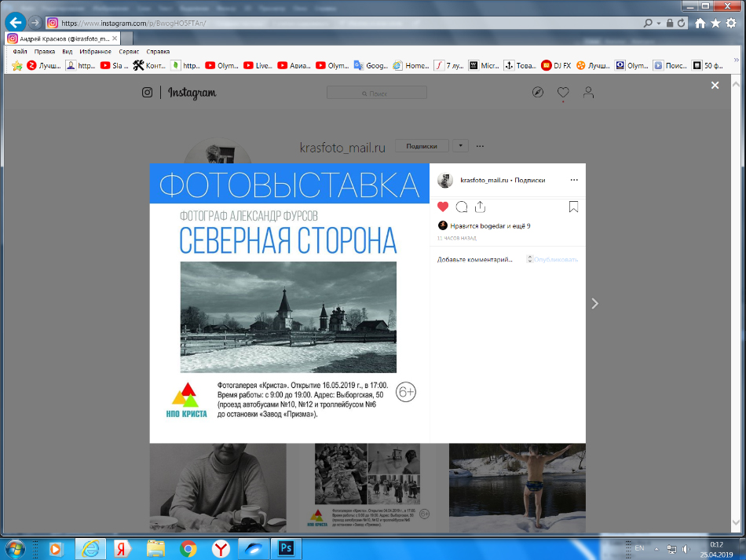Open the Авиа... YouTube bookmark
Image resolution: width=746 pixels, height=560 pixels.
tap(294, 66)
